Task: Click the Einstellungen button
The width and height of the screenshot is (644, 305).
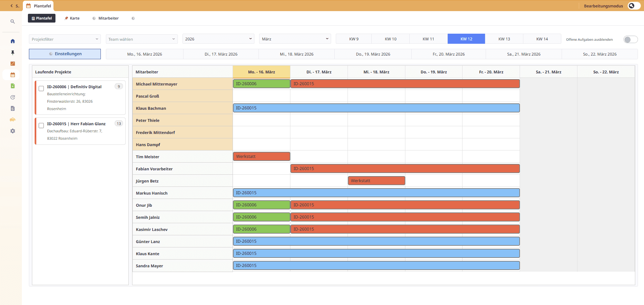Action: point(65,54)
